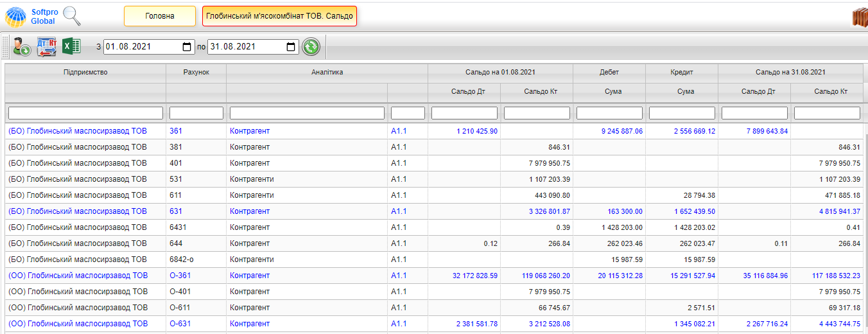The height and width of the screenshot is (334, 868).
Task: Open account О-631 link
Action: (180, 324)
